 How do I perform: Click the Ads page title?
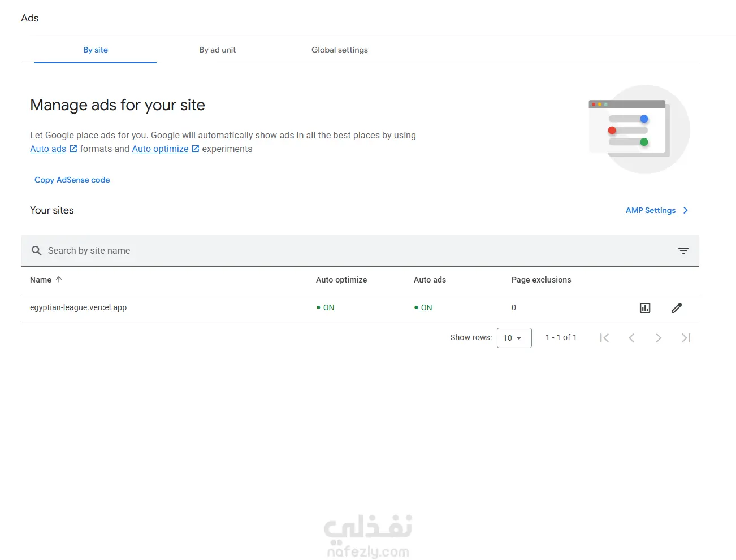pyautogui.click(x=30, y=18)
